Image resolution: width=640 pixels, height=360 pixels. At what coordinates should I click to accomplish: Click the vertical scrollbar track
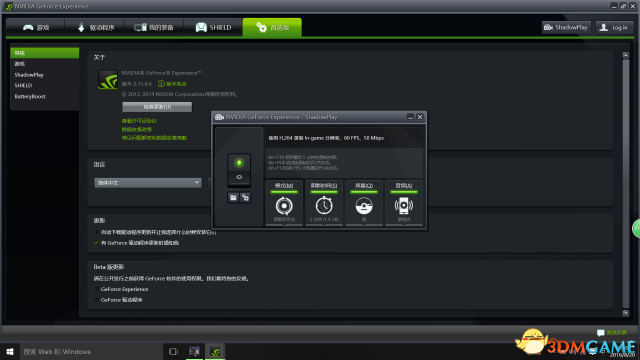pos(626,184)
